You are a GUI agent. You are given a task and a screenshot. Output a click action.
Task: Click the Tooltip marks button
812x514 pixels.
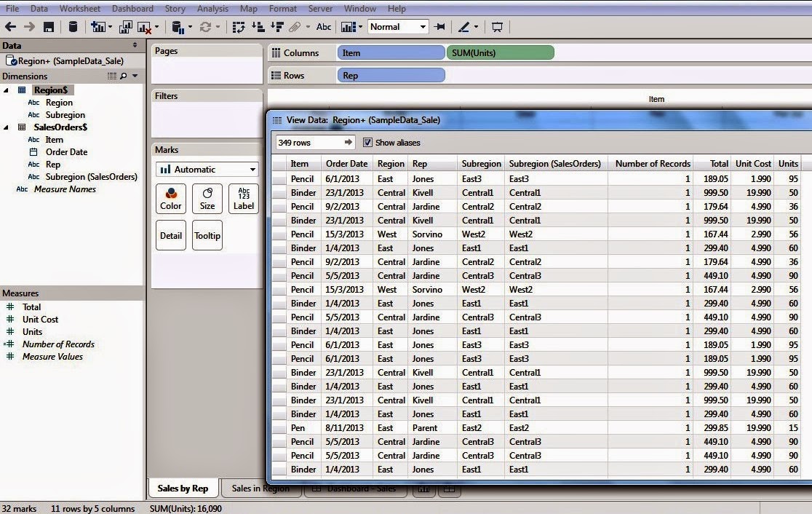[x=207, y=235]
